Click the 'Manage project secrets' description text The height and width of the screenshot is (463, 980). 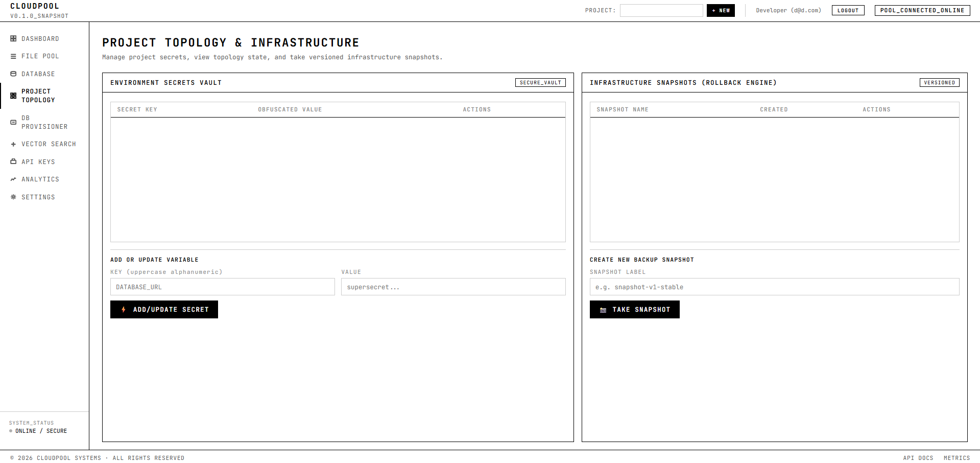tap(272, 57)
